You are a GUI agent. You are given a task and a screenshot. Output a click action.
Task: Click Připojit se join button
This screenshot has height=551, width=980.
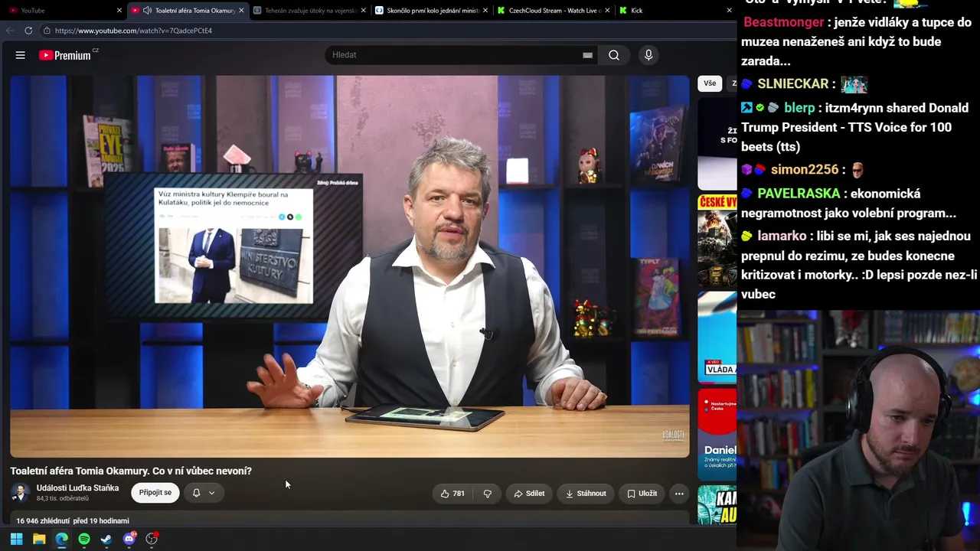155,493
